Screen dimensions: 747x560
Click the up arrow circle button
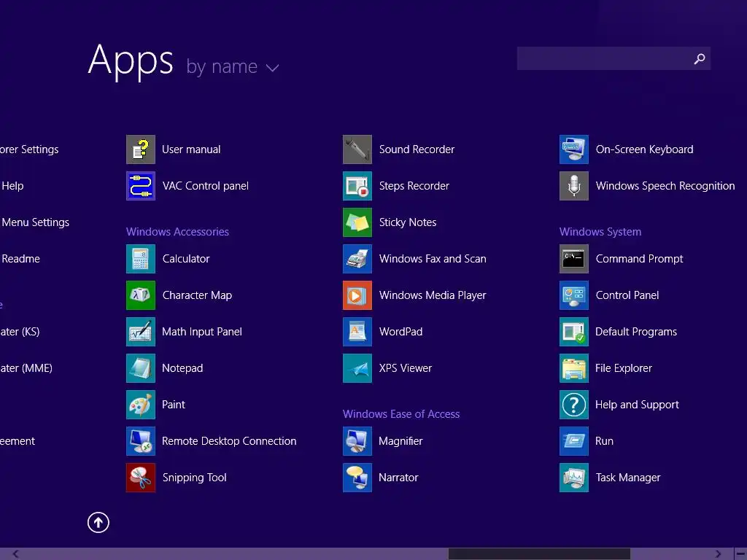point(98,522)
